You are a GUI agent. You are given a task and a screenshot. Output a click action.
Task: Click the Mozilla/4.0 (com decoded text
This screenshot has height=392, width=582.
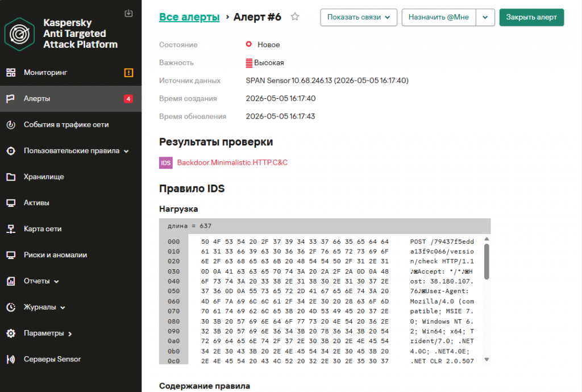point(442,302)
